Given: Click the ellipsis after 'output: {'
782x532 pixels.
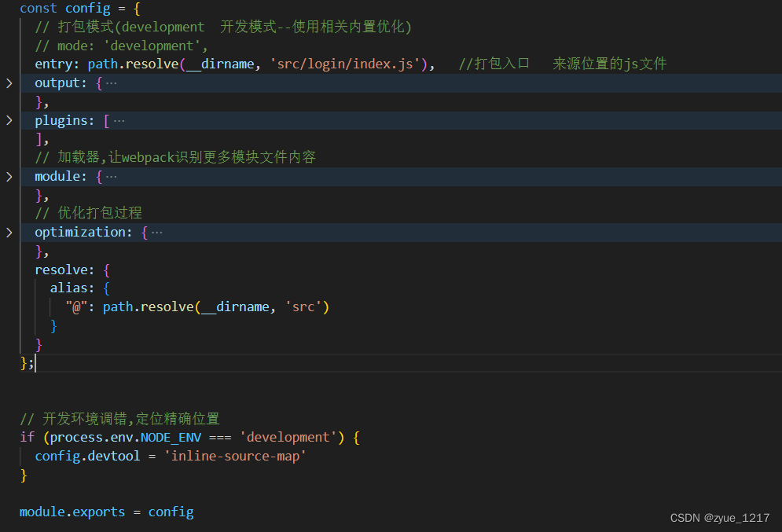Looking at the screenshot, I should [112, 83].
